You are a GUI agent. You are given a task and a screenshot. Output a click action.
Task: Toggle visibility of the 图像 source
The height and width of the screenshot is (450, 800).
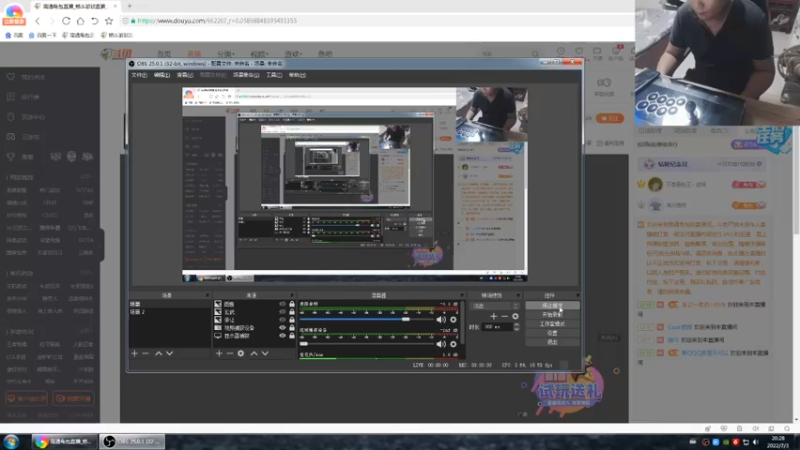(x=282, y=304)
